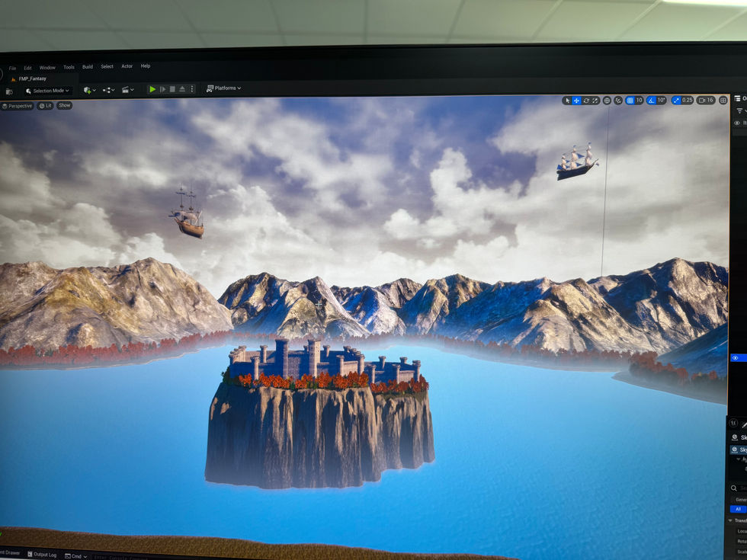Viewport: 747px width, 560px height.
Task: Start Play in Editor with green play button
Action: pyautogui.click(x=152, y=89)
